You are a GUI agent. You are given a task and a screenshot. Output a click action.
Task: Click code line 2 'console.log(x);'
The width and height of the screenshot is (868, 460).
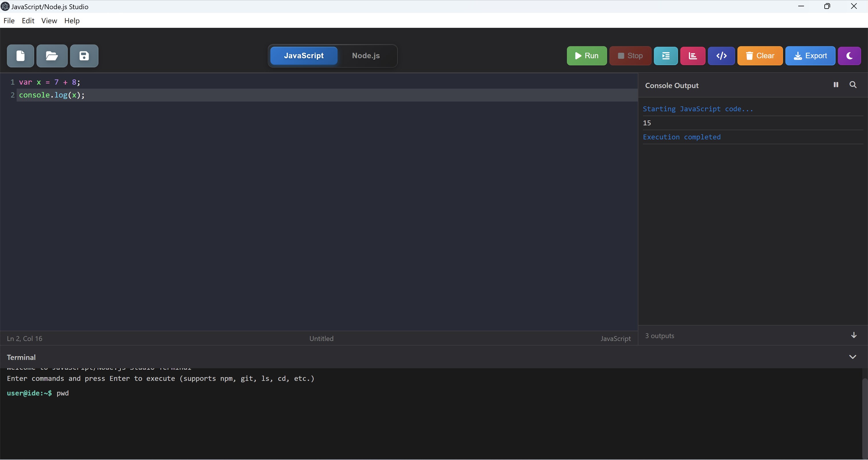tap(52, 95)
